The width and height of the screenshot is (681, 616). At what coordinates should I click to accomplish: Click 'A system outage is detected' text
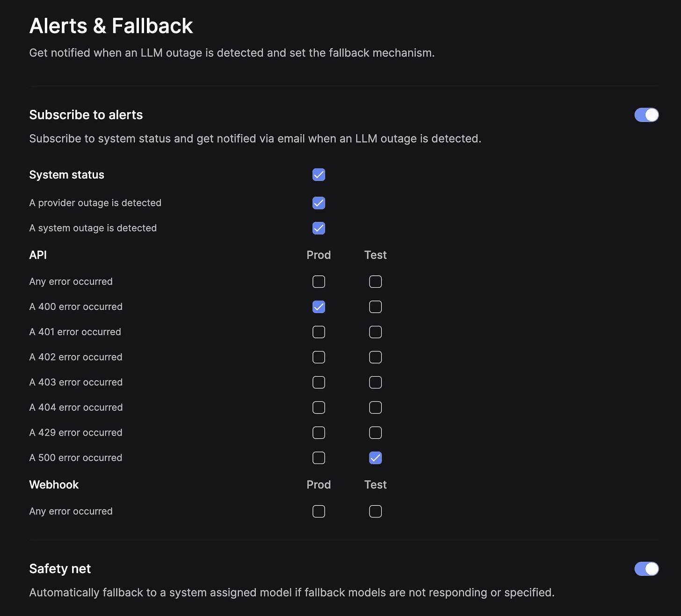point(93,228)
